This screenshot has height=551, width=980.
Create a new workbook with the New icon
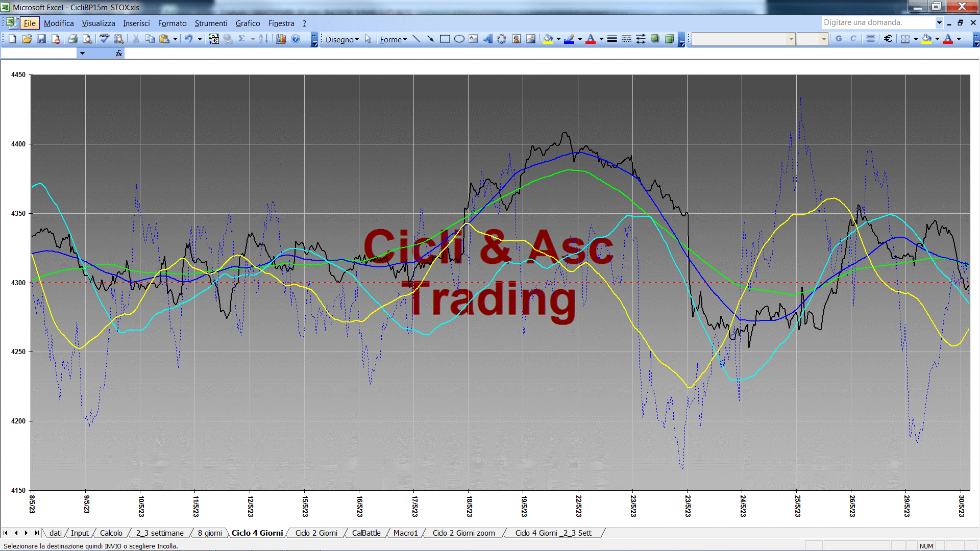(x=13, y=39)
